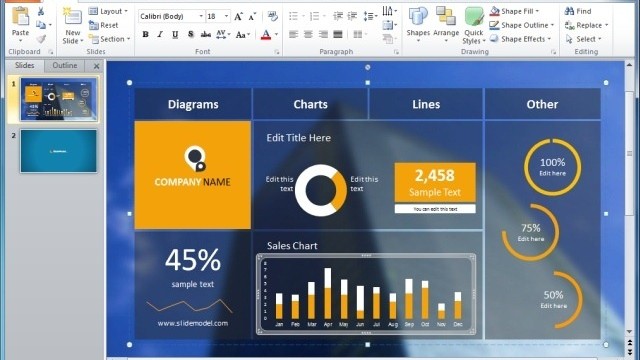Click the vertical scrollbar up arrow

629,65
